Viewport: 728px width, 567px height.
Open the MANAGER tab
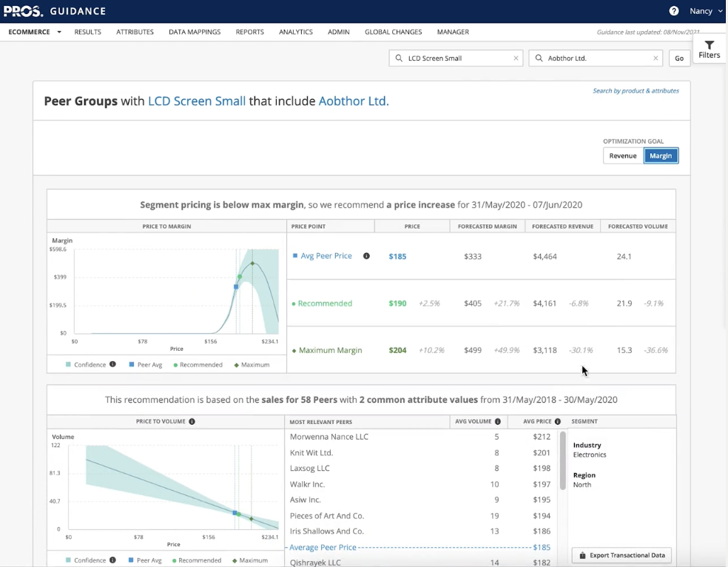(x=453, y=32)
